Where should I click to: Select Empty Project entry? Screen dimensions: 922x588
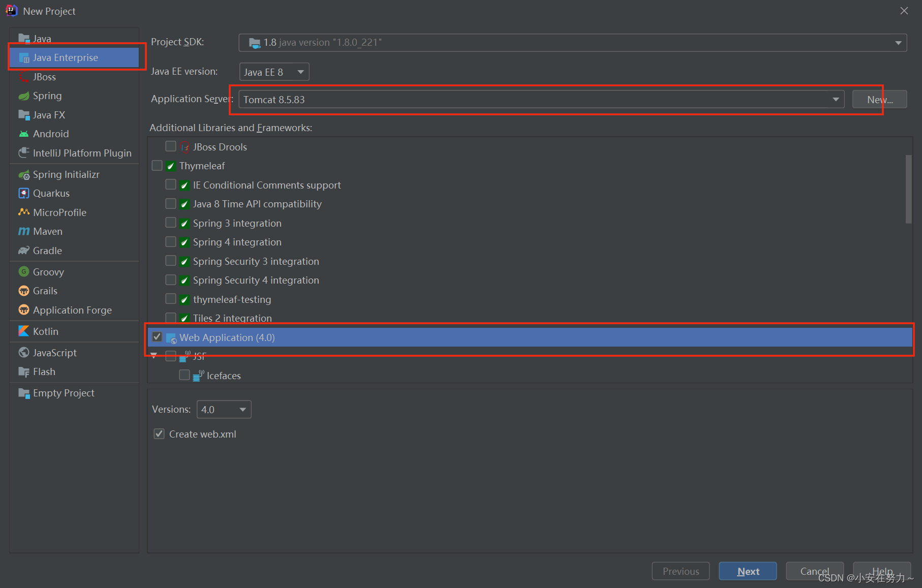click(x=74, y=393)
